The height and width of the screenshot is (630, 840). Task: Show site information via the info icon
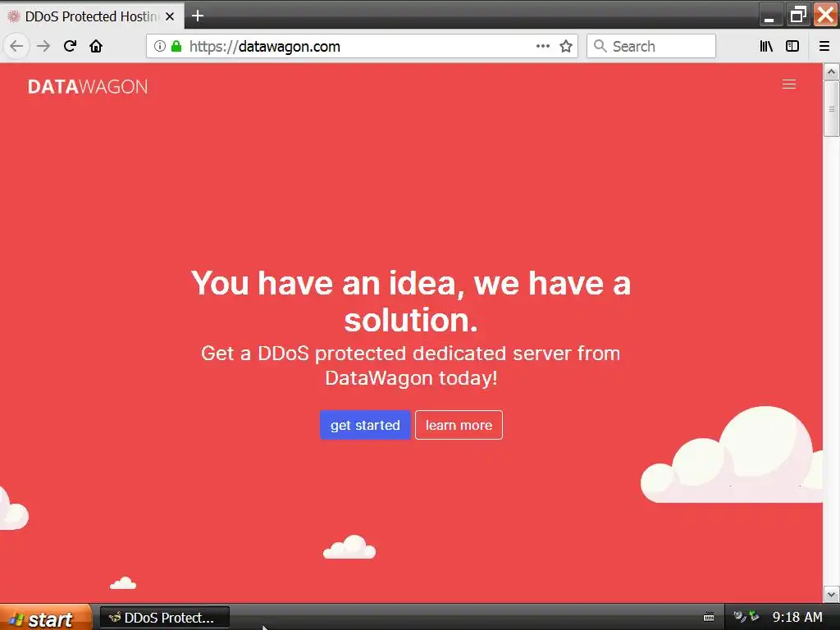159,46
